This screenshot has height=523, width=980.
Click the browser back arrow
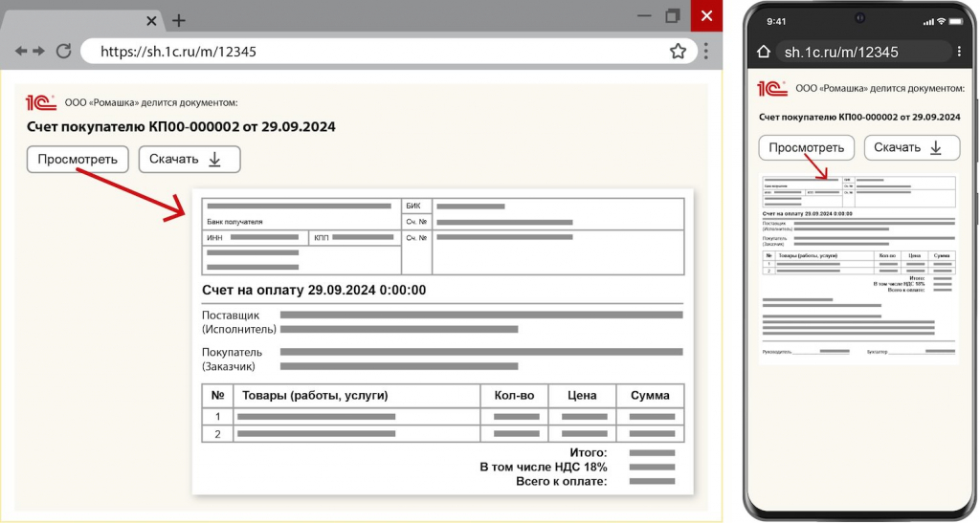(21, 52)
